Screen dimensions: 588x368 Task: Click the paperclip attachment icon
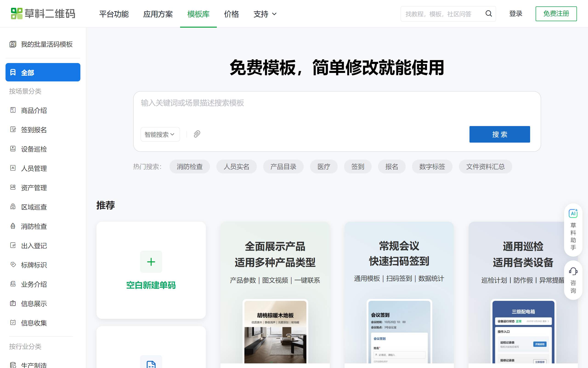coord(197,134)
